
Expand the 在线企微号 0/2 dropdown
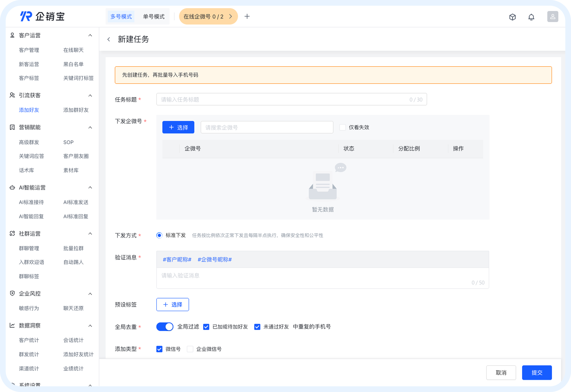click(x=231, y=16)
